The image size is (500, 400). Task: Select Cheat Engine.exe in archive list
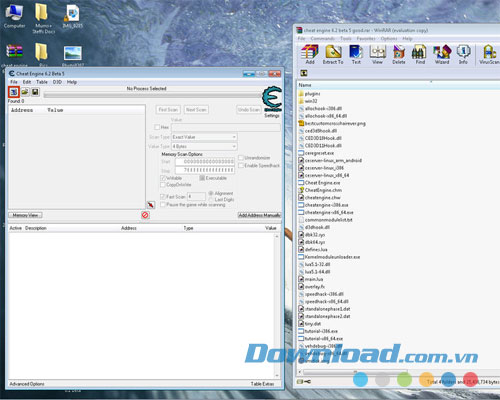(x=322, y=183)
